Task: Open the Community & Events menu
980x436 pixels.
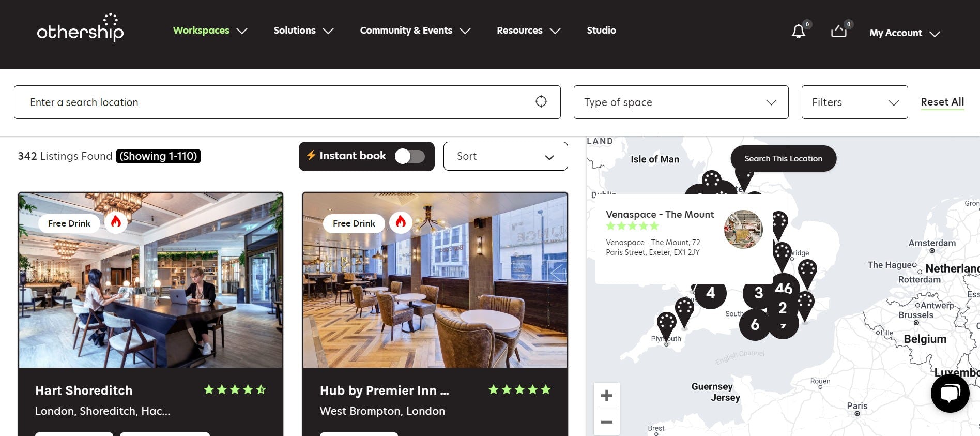Action: 415,31
